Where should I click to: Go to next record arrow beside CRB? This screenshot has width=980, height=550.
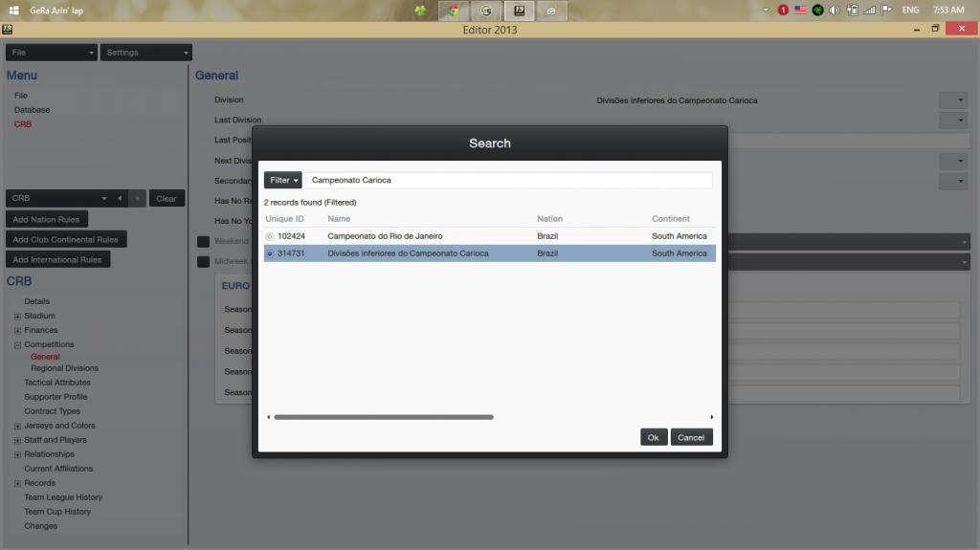click(138, 198)
